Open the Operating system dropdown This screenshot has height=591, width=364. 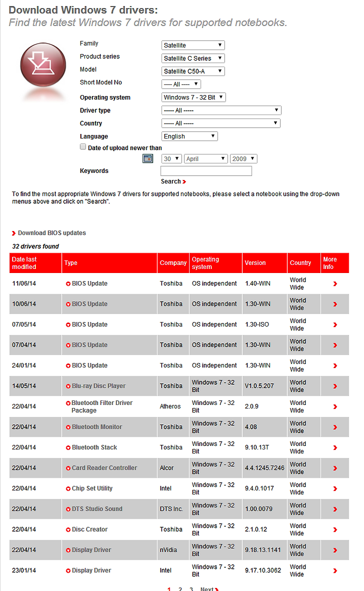point(193,97)
